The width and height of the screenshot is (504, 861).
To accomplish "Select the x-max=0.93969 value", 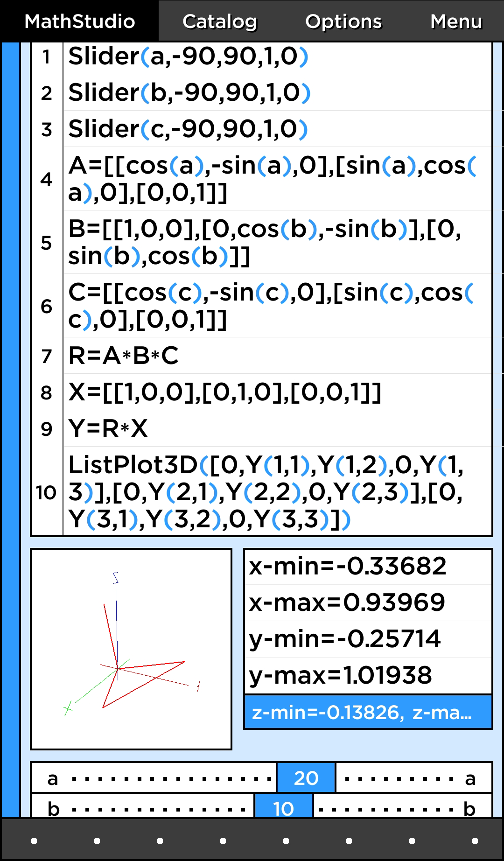I will [368, 602].
